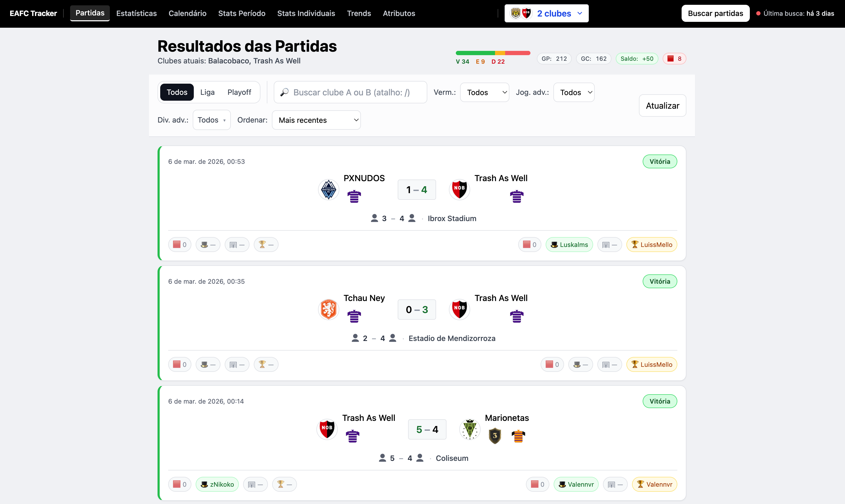This screenshot has width=845, height=504.
Task: Click the red card badge showing 8
Action: (x=674, y=59)
